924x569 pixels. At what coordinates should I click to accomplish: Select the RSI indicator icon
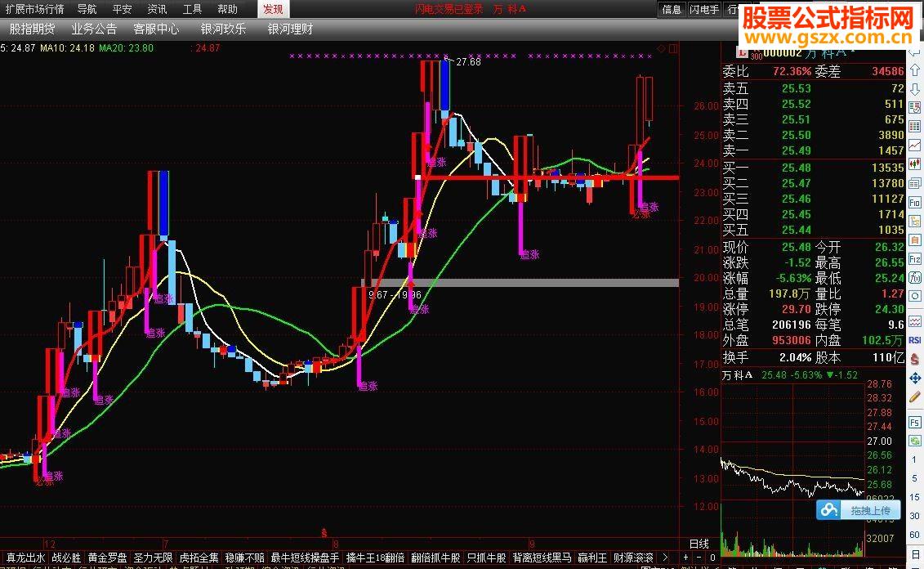(914, 340)
